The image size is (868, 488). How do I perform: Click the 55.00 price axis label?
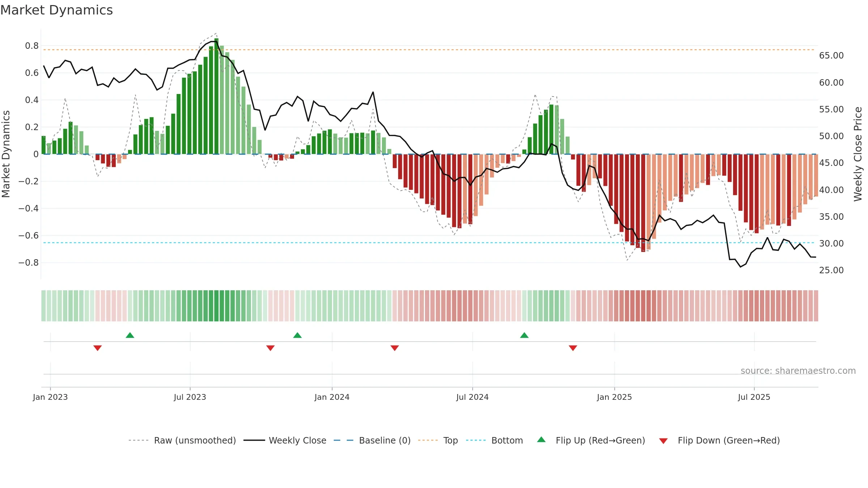point(831,109)
